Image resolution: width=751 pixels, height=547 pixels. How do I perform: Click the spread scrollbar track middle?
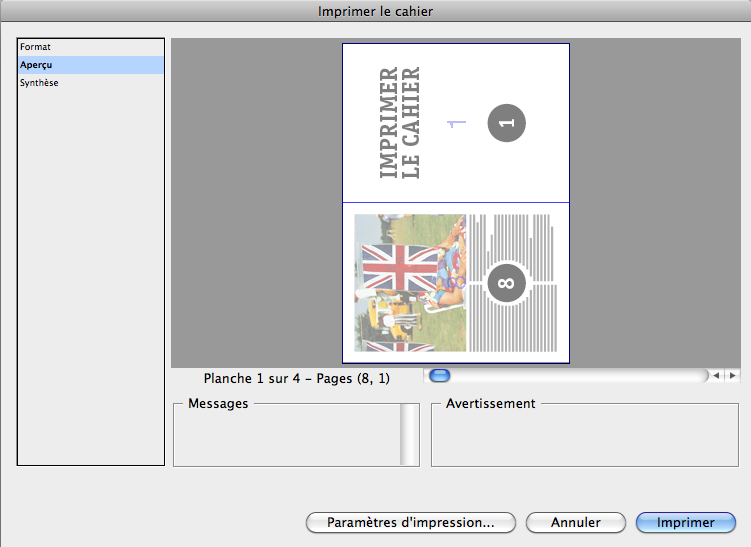click(x=570, y=376)
